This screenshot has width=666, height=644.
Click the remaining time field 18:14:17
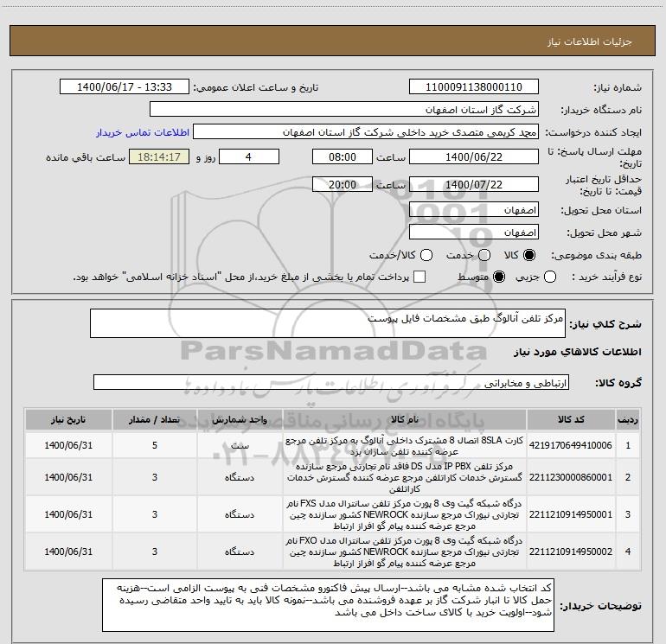pos(159,156)
